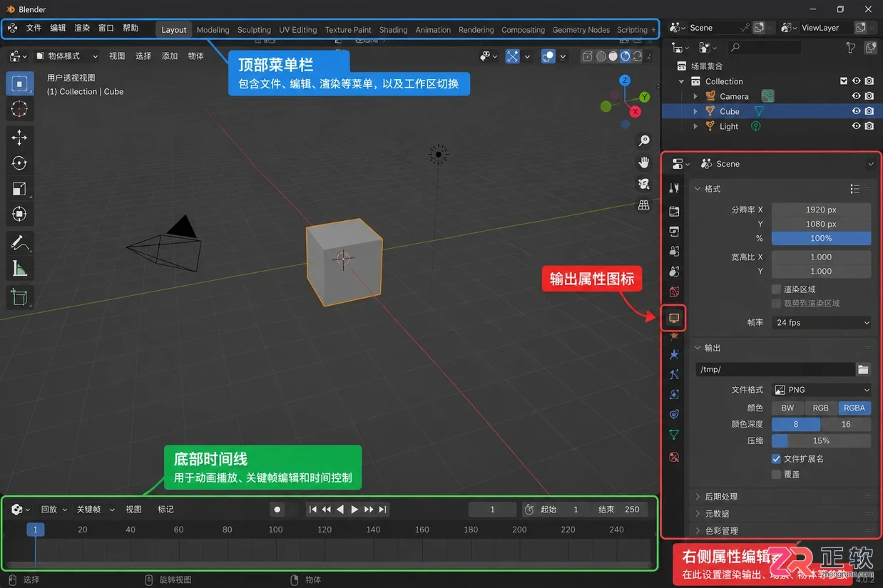Uncheck the Collection exclude checkbox
This screenshot has height=588, width=883.
[x=844, y=81]
